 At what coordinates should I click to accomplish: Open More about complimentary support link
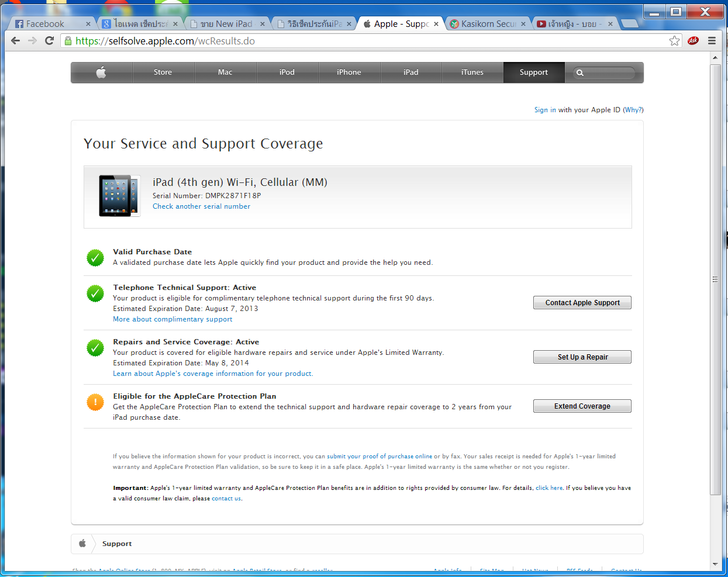(x=172, y=319)
